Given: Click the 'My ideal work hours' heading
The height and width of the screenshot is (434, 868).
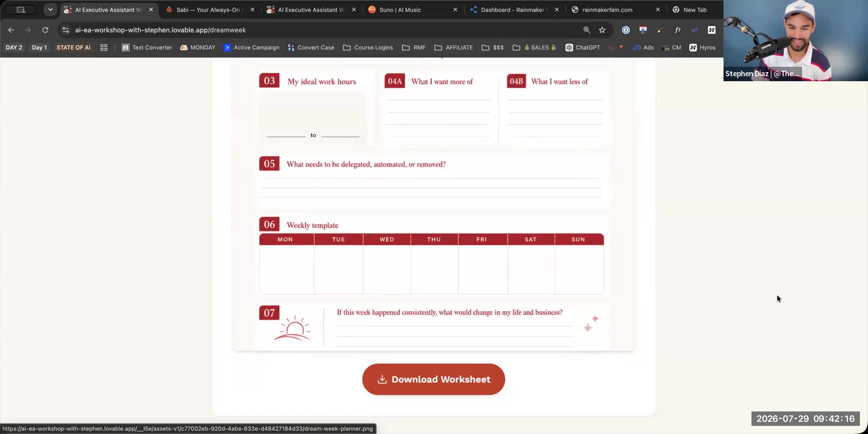Looking at the screenshot, I should point(322,82).
